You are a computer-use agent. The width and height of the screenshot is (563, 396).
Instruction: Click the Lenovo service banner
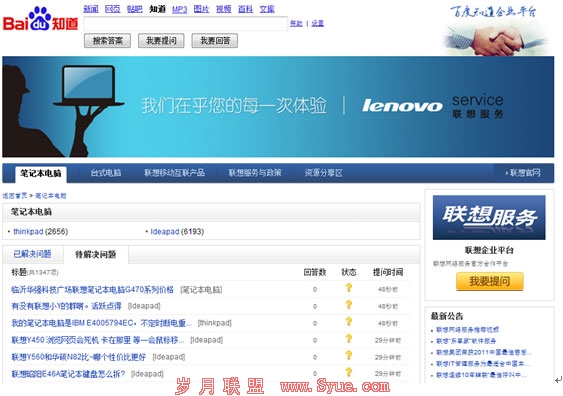point(278,107)
